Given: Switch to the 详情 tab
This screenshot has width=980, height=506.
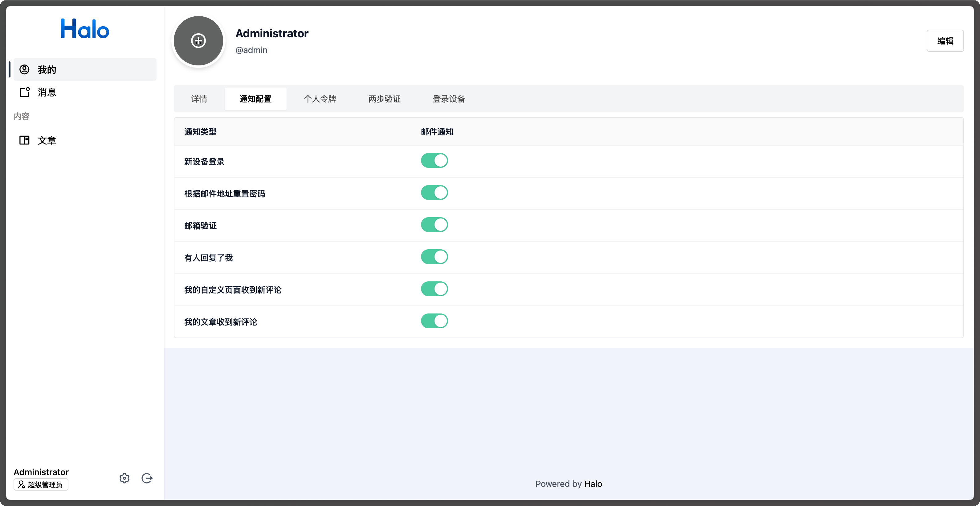Looking at the screenshot, I should (199, 99).
